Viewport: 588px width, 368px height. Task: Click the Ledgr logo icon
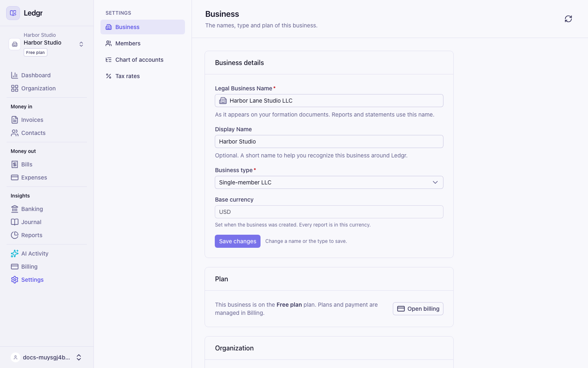(13, 13)
